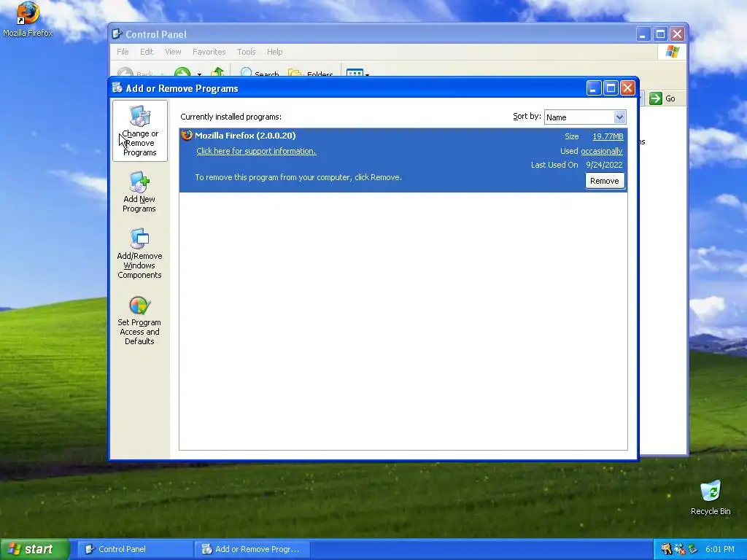Viewport: 747px width, 560px height.
Task: Click Add or Remove Programs title bar icon
Action: [x=117, y=87]
